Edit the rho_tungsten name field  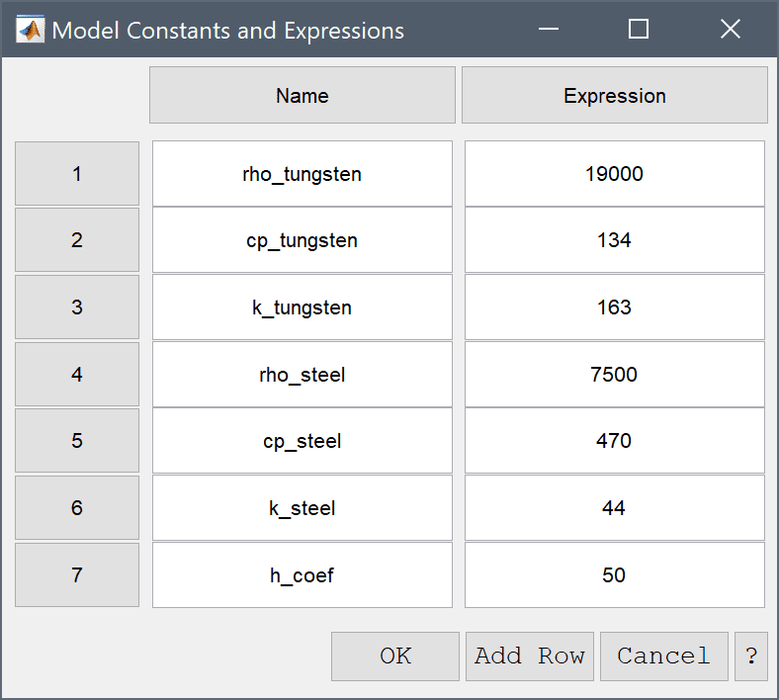click(x=303, y=174)
